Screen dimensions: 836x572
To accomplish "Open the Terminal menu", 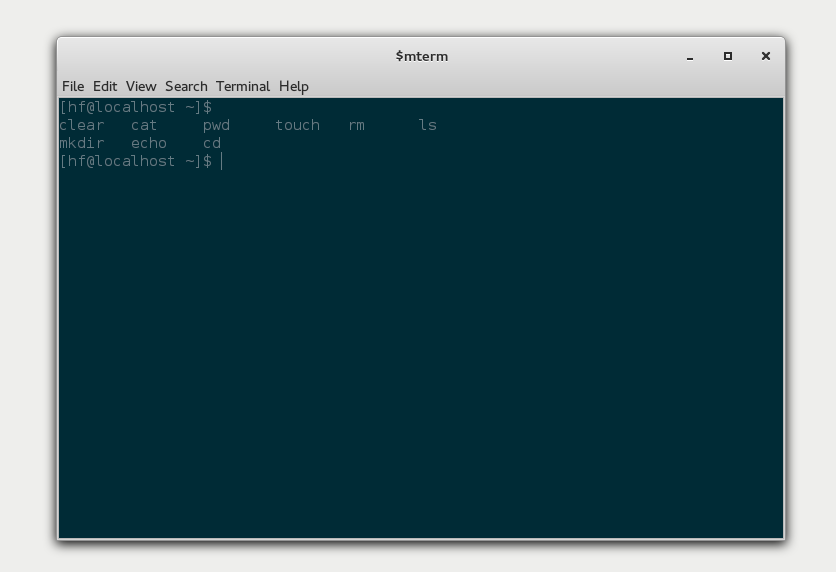I will [243, 86].
